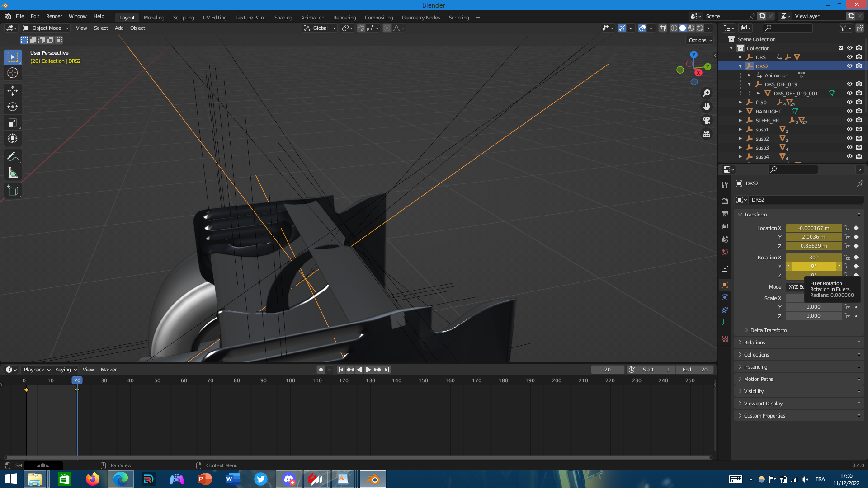868x488 pixels.
Task: Toggle auto keying record button
Action: point(321,370)
